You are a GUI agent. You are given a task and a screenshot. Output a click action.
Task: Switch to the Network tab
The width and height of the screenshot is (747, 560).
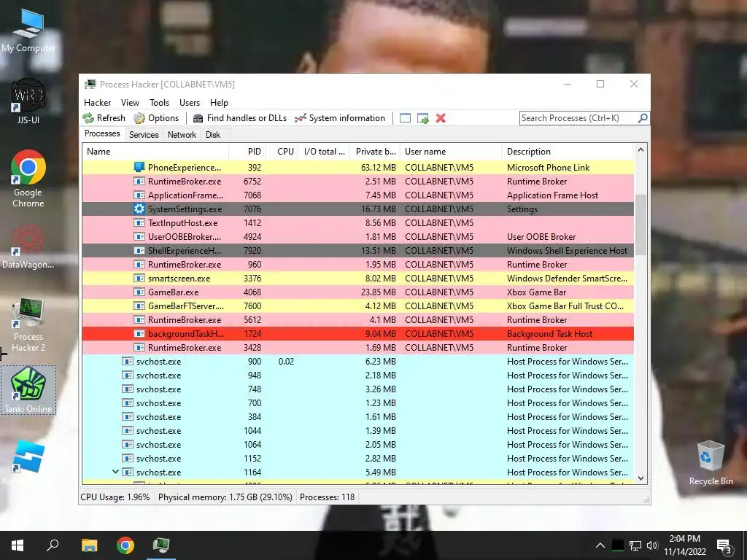pos(182,135)
